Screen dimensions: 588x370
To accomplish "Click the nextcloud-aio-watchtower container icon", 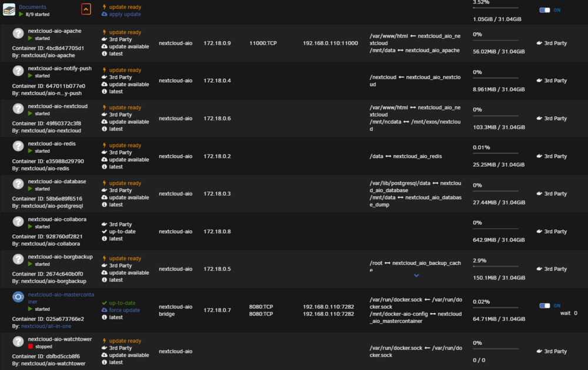I will coord(18,342).
